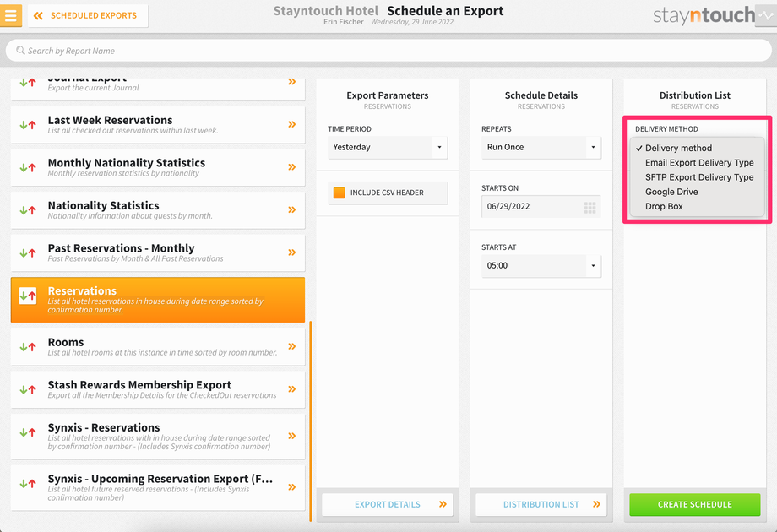Select the Stash Rewards Membership Export report
This screenshot has height=532, width=777.
click(x=158, y=389)
